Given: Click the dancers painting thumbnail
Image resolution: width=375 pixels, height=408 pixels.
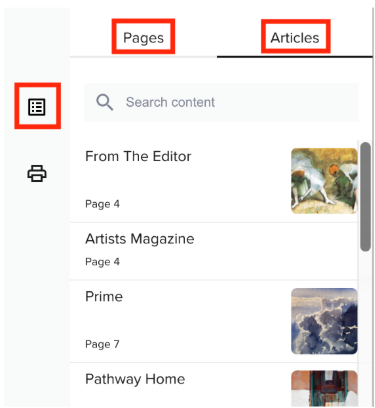Looking at the screenshot, I should 324,181.
